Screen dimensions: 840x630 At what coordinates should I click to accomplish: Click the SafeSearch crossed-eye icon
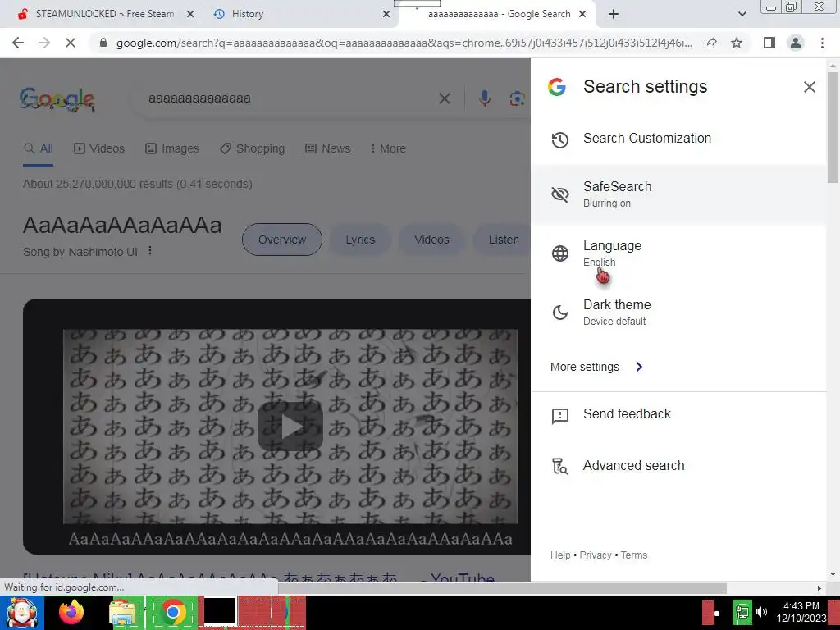click(x=559, y=194)
